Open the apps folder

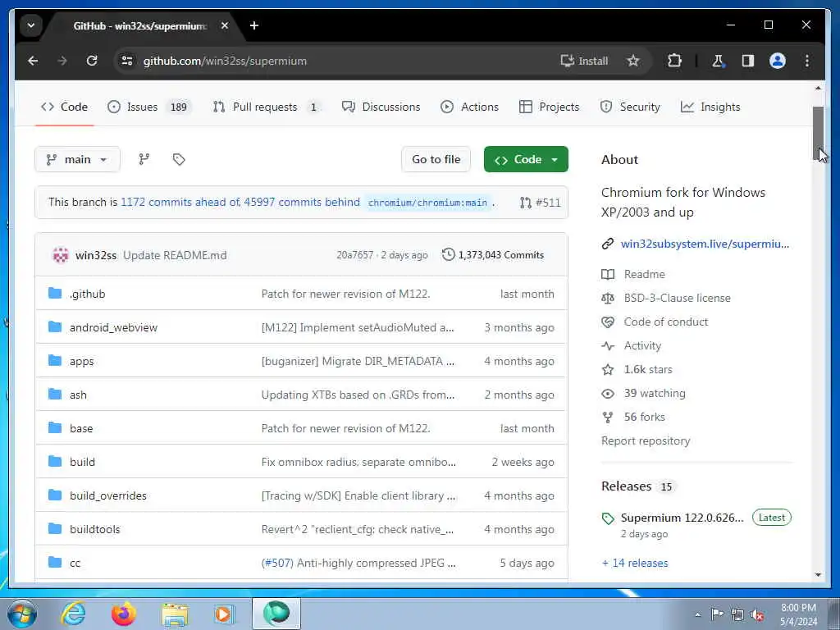coord(81,362)
